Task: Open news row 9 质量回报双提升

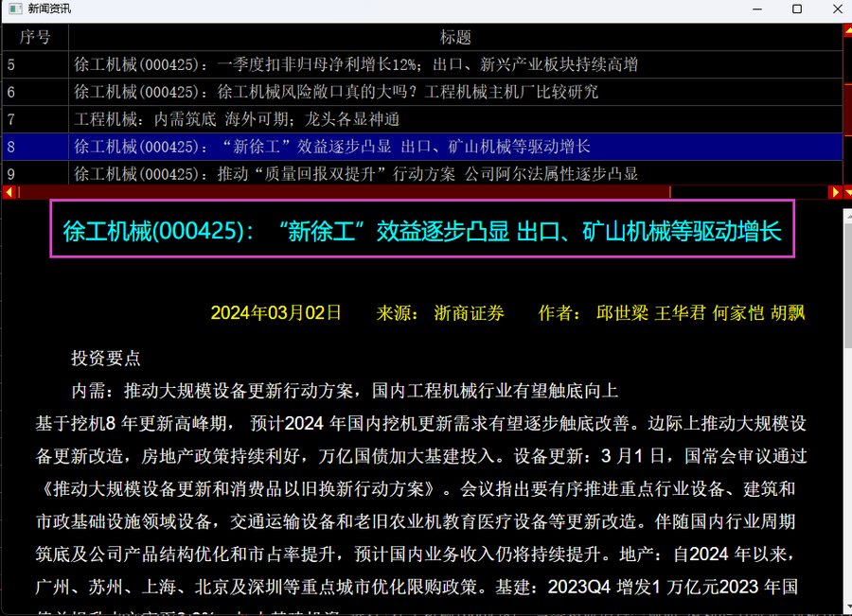Action: coord(356,174)
